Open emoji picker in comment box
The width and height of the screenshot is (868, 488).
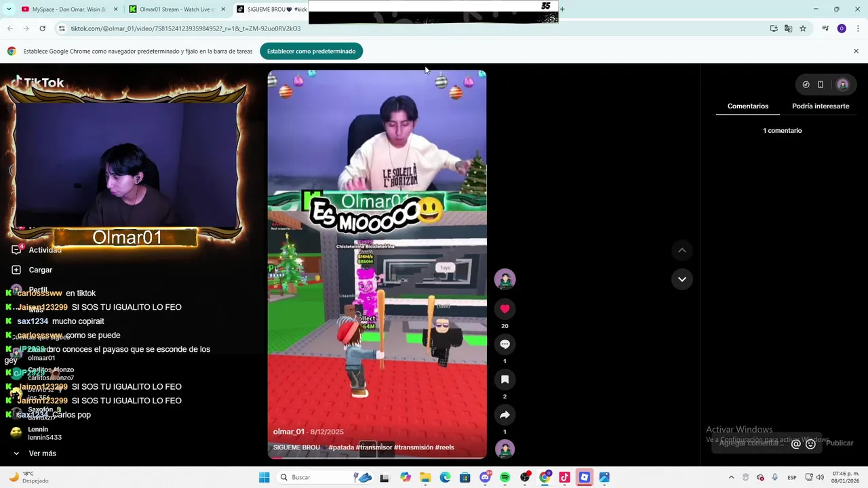click(810, 444)
